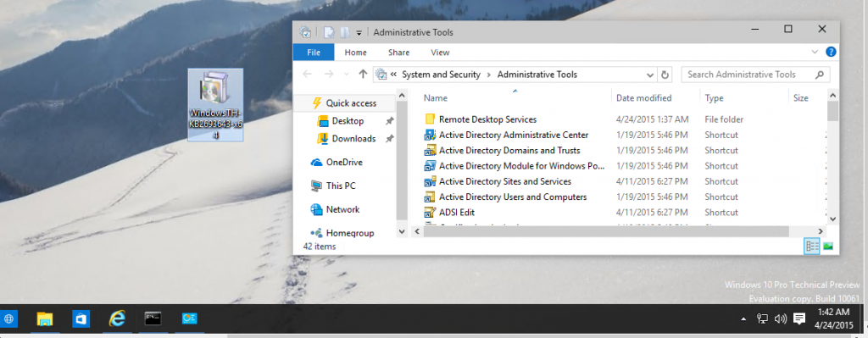The image size is (868, 338).
Task: Switch to the Share ribbon tab
Action: click(398, 53)
